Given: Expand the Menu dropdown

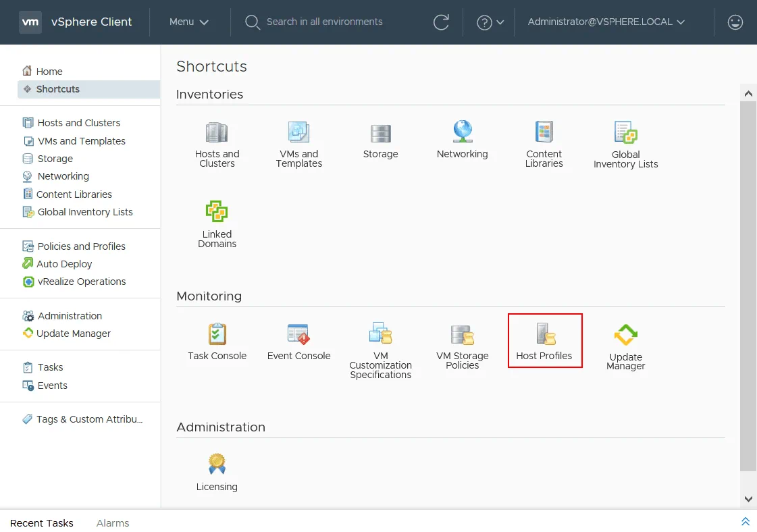Looking at the screenshot, I should coord(189,22).
